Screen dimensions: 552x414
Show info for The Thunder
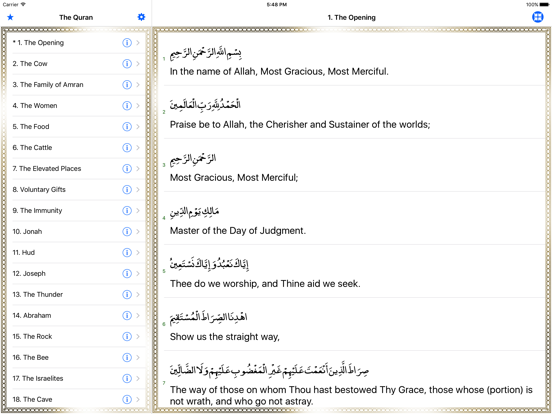tap(127, 294)
